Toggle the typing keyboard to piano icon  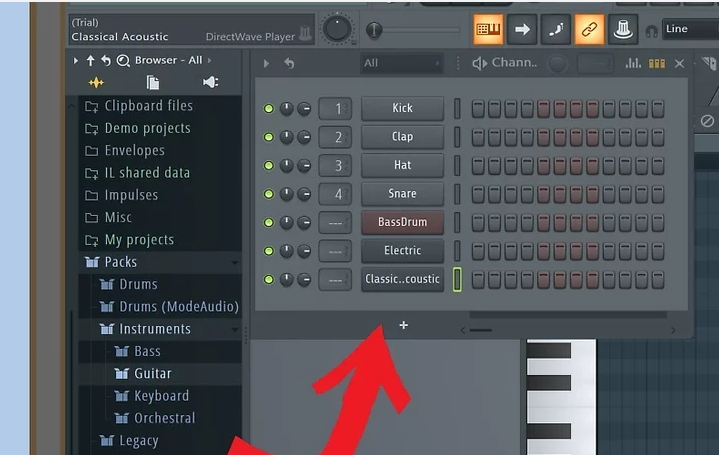click(488, 29)
